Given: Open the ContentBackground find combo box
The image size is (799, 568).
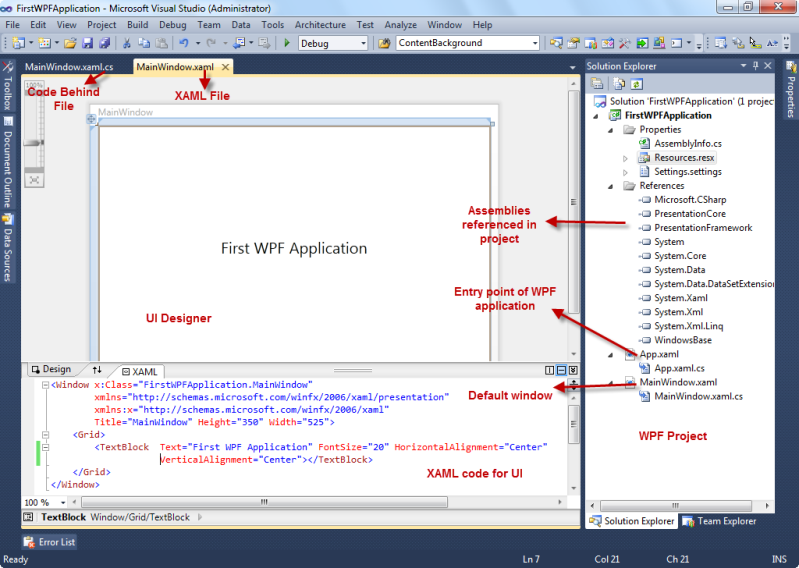Looking at the screenshot, I should 535,43.
